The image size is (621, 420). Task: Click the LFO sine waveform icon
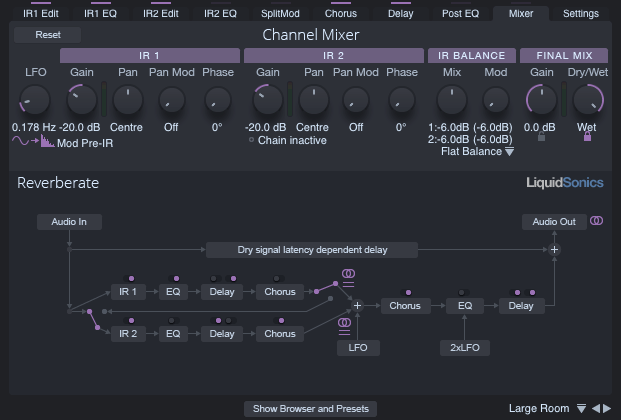(20, 141)
